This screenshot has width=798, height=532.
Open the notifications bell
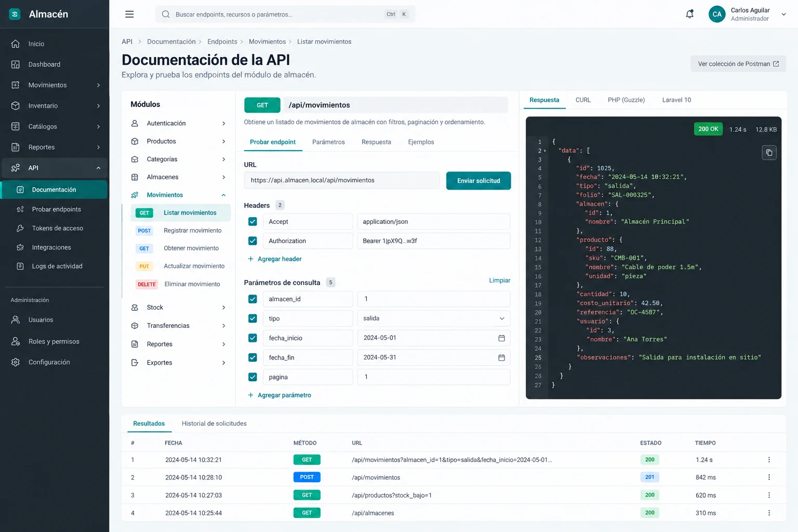(689, 15)
